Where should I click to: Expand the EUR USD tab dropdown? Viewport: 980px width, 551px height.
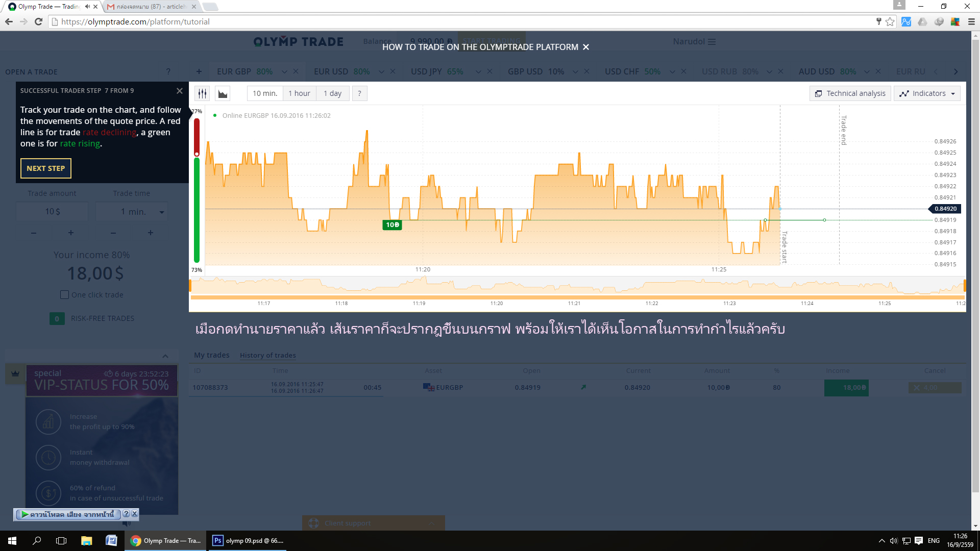[381, 71]
